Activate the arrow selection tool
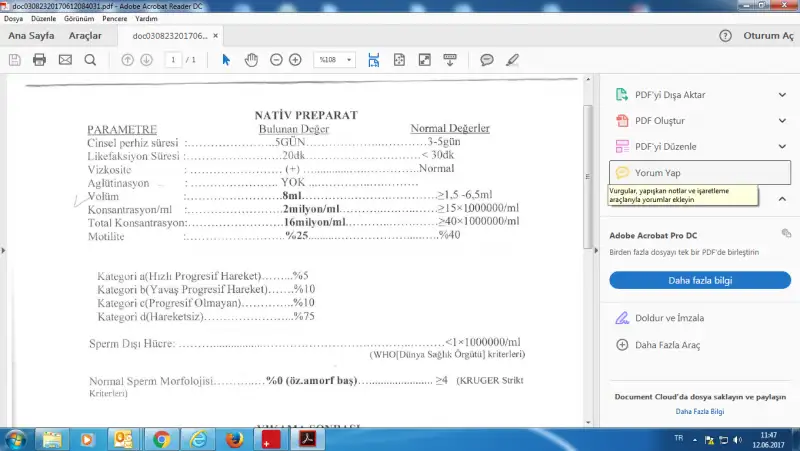The height and width of the screenshot is (451, 800). 226,60
